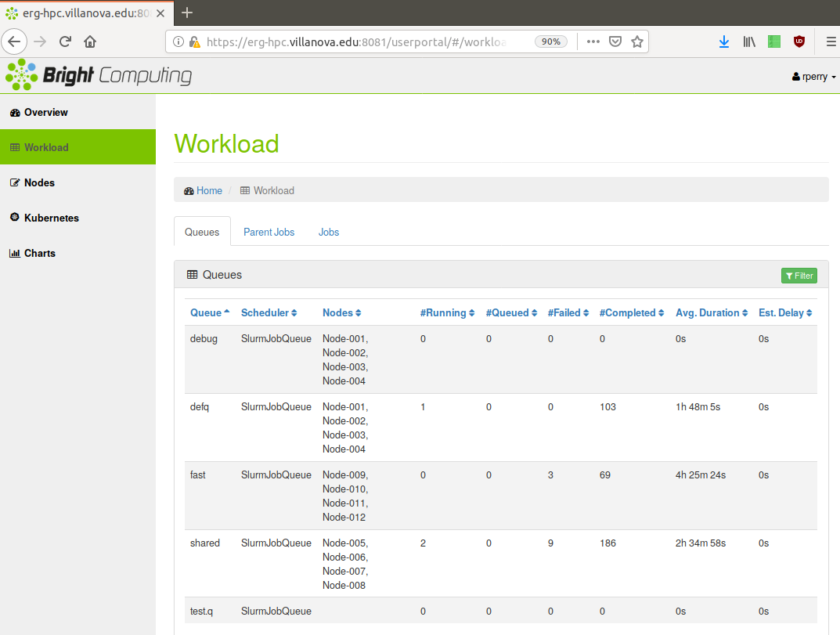
Task: Sort by the #Running column header
Action: pyautogui.click(x=447, y=312)
